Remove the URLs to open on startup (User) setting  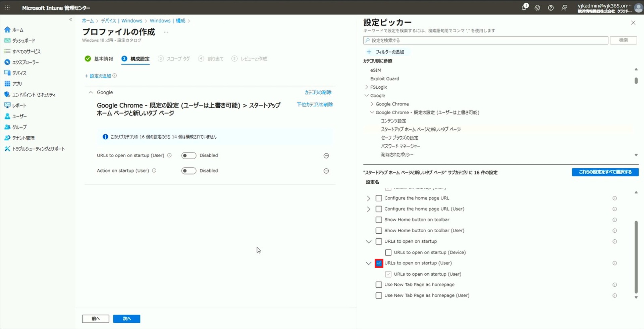[x=326, y=156]
